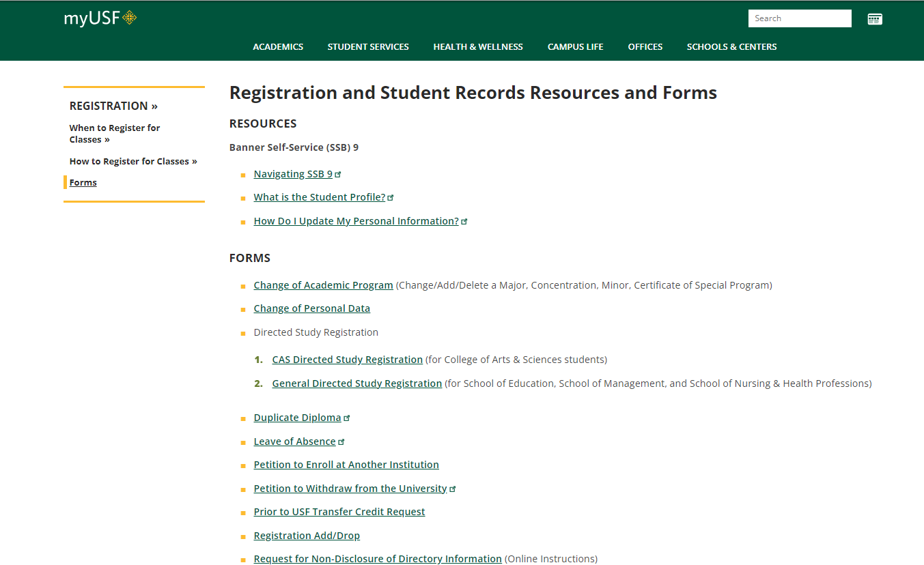Image resolution: width=924 pixels, height=565 pixels.
Task: Click the page title Registration and Student Records
Action: point(473,93)
